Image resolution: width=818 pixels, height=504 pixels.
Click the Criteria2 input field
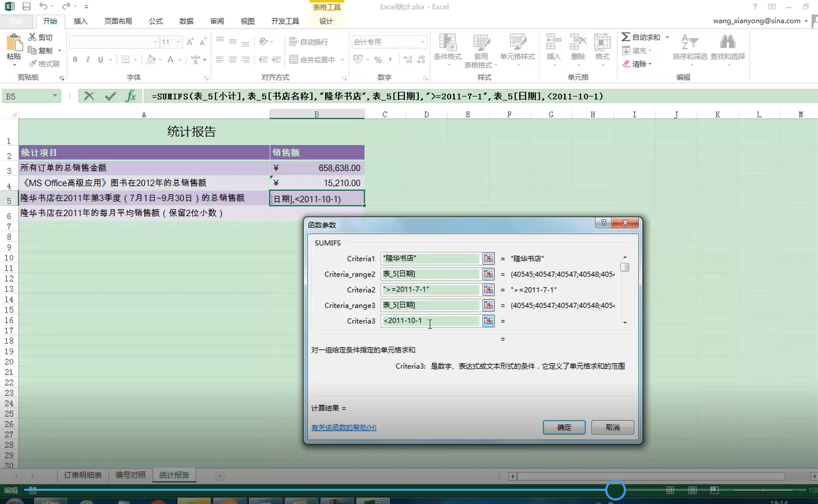pyautogui.click(x=430, y=290)
